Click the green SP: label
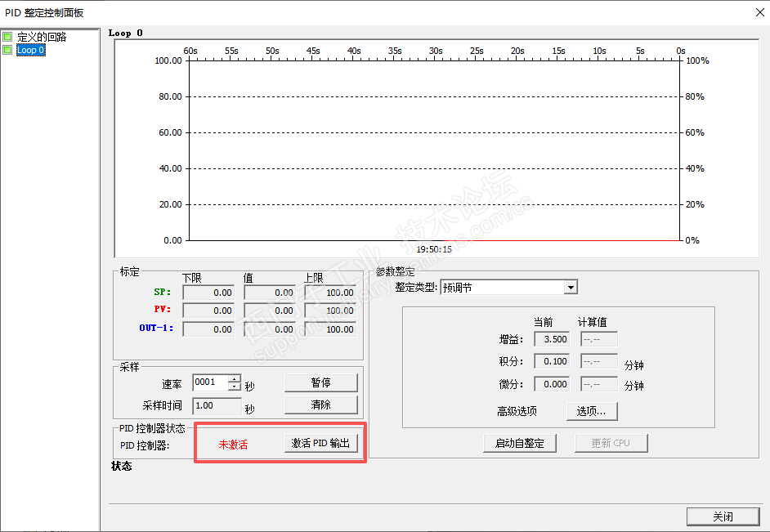770x532 pixels. [x=163, y=292]
